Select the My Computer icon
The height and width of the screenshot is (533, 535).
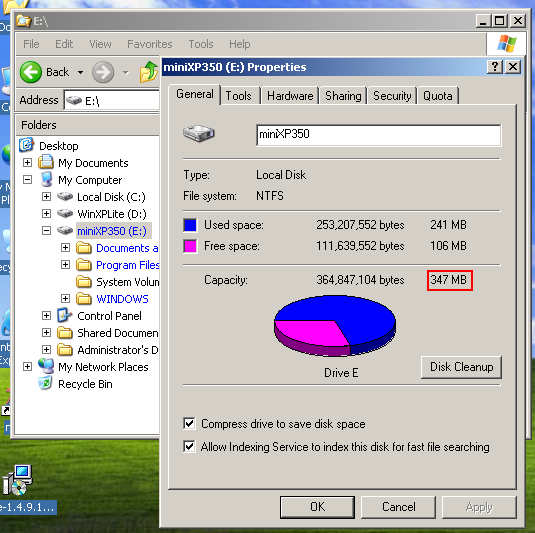click(46, 179)
